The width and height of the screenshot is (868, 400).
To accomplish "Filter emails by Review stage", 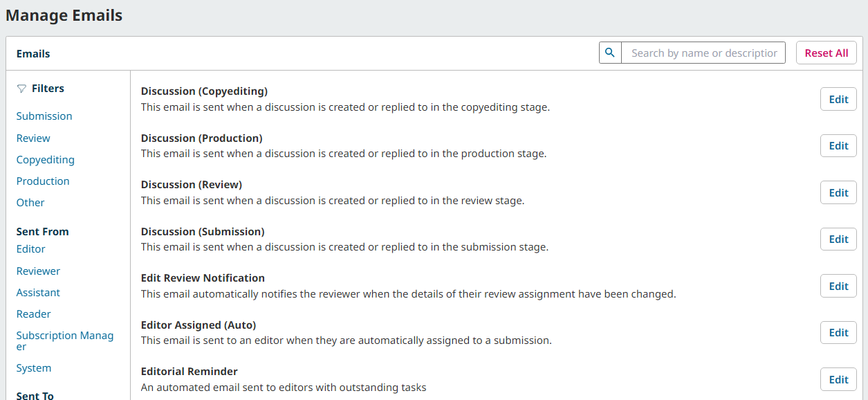I will click(33, 138).
